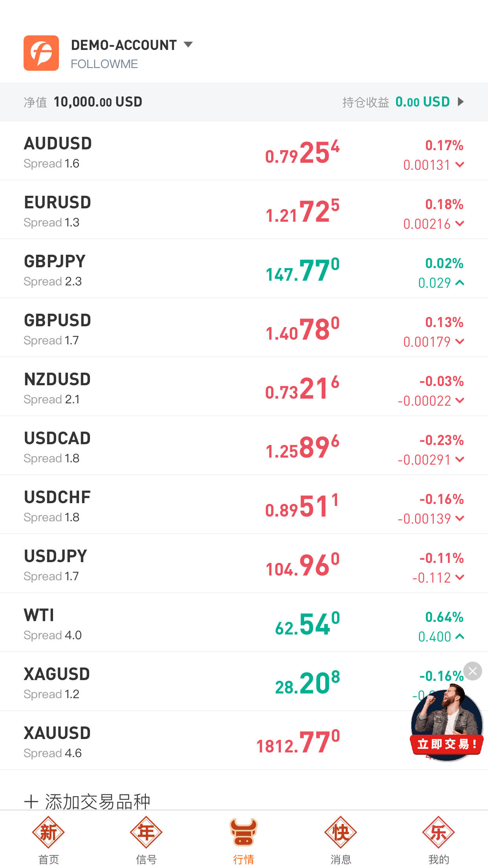The height and width of the screenshot is (868, 488).
Task: Close the floating trade promo badge
Action: [x=473, y=671]
